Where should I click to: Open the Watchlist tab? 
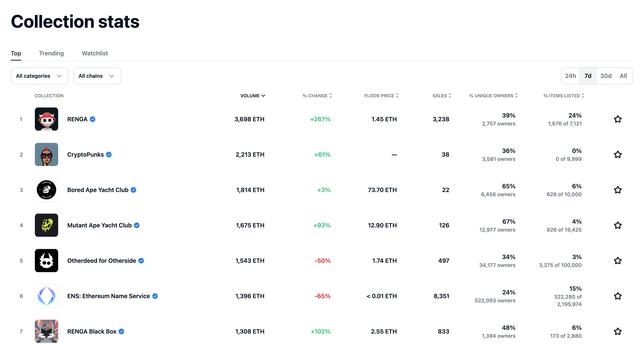click(x=95, y=53)
